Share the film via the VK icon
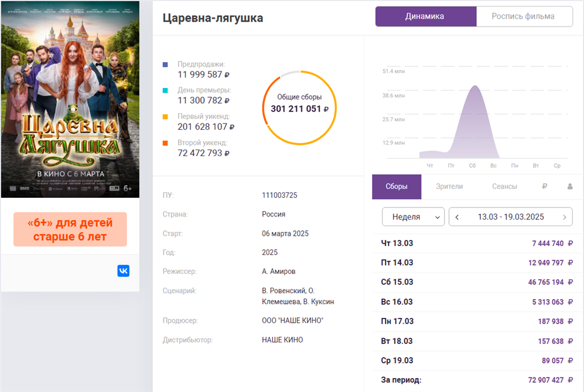Image resolution: width=584 pixels, height=392 pixels. tap(123, 271)
